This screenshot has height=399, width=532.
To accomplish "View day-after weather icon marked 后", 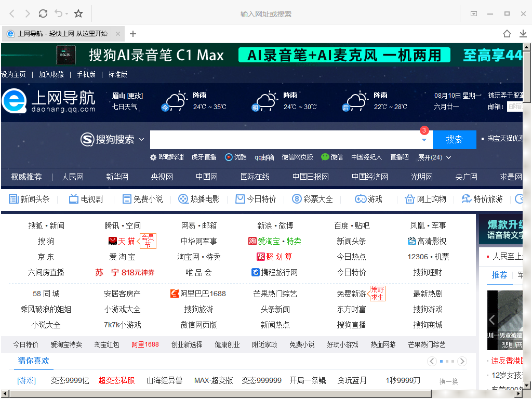I will point(355,101).
